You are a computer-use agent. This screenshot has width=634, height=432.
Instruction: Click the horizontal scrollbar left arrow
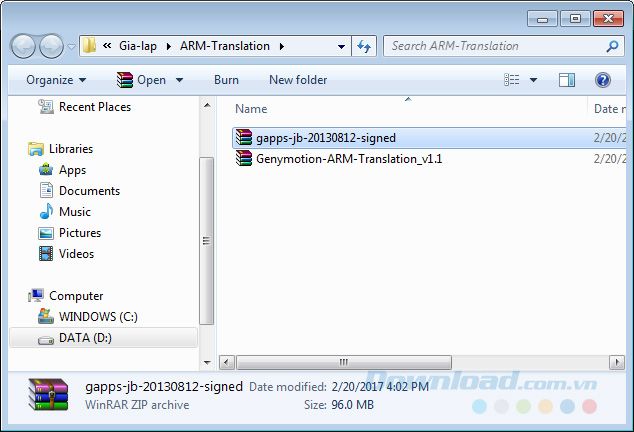(x=226, y=362)
